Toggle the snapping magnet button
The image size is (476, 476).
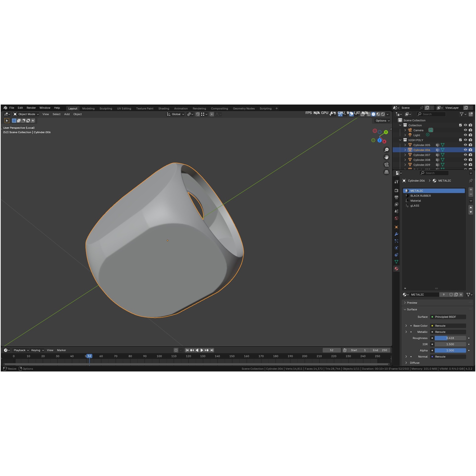point(198,114)
